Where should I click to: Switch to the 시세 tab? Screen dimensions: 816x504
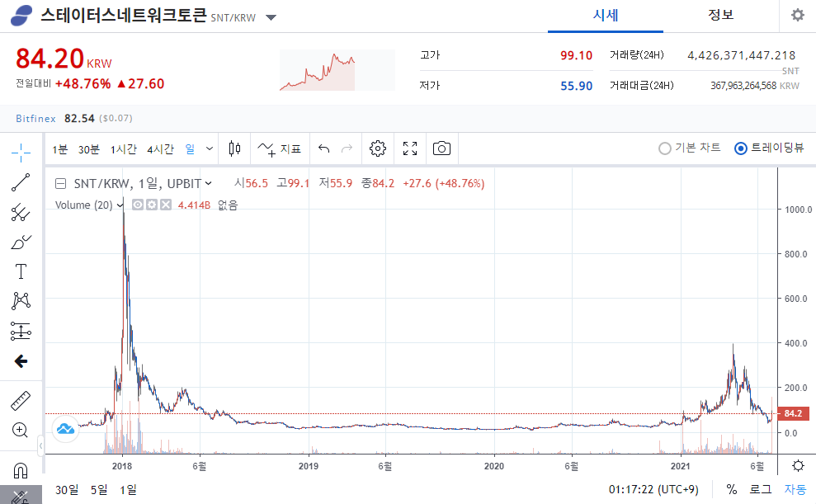tap(606, 16)
